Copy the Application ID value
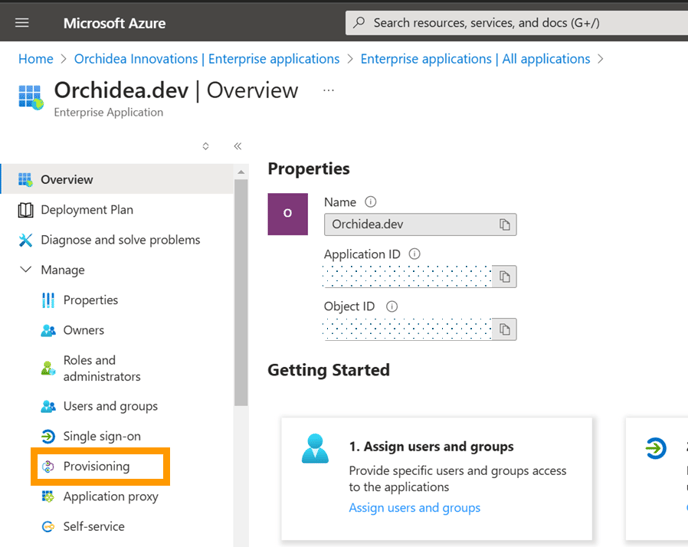This screenshot has width=688, height=547. coord(505,277)
